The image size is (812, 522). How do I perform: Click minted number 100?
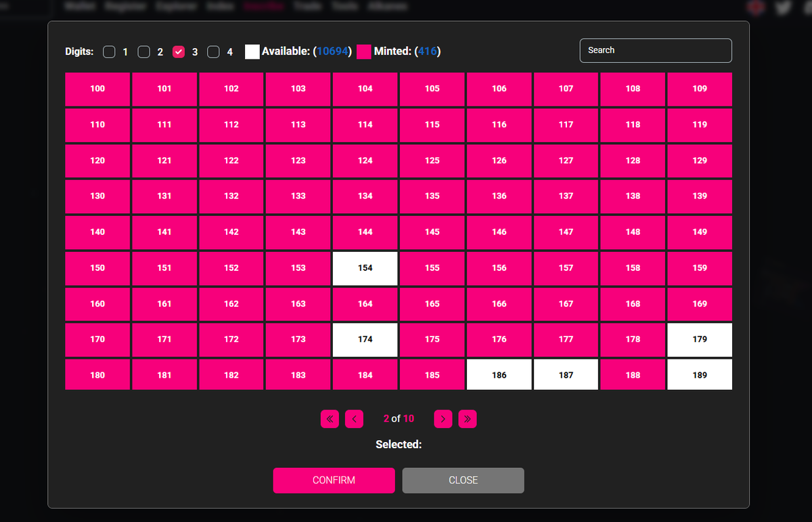coord(97,89)
